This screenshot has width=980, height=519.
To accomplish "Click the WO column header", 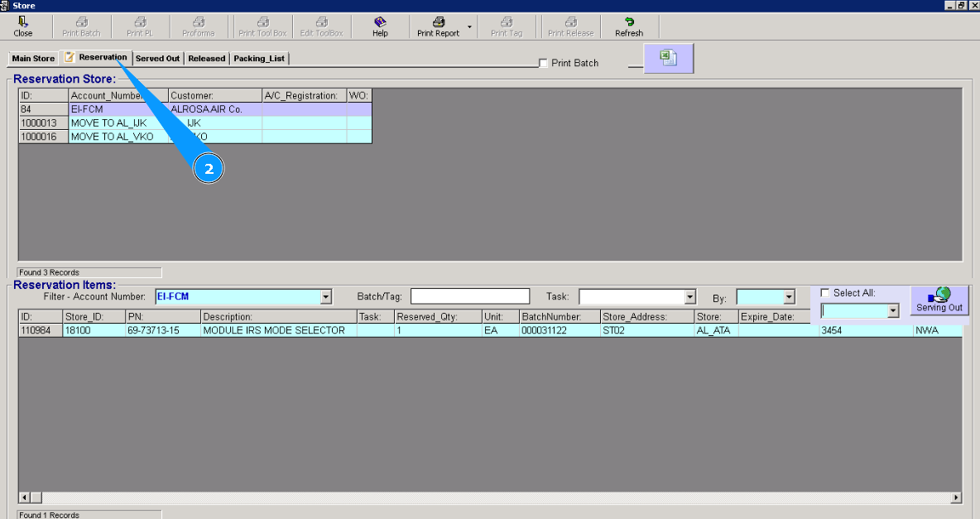I will [x=359, y=96].
